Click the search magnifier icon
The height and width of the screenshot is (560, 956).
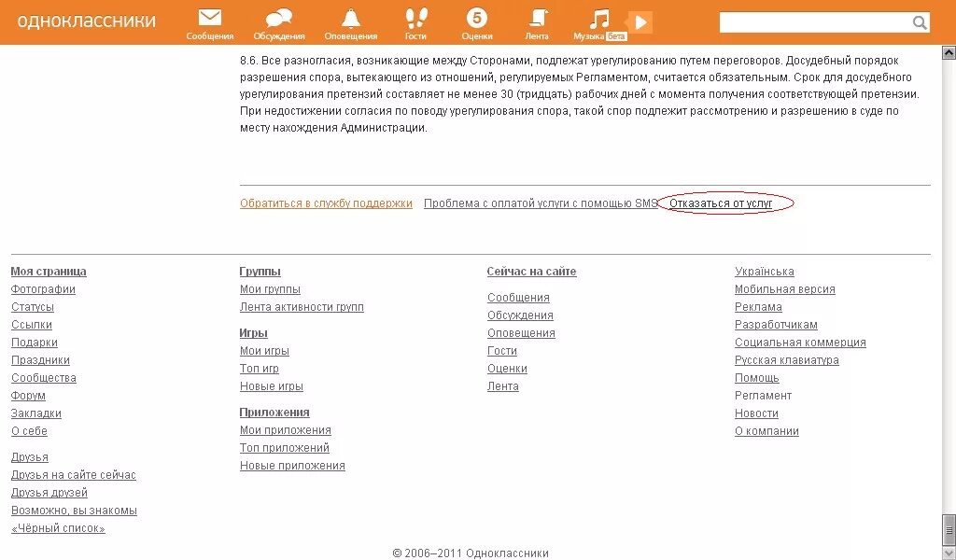pos(920,22)
